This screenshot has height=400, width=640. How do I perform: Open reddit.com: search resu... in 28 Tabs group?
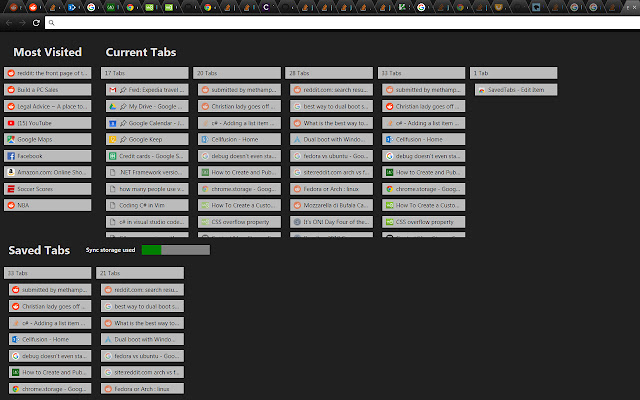point(332,90)
